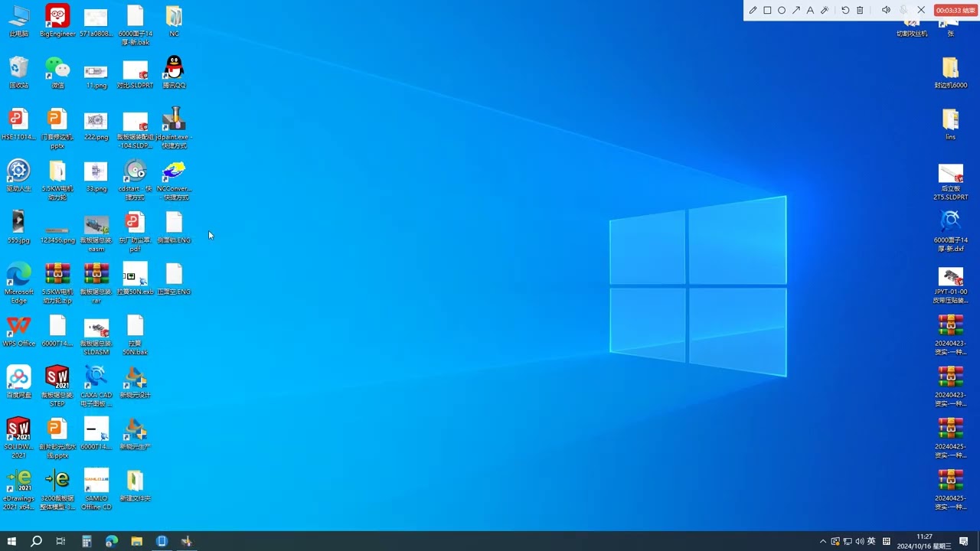
Task: Select the text annotation tool
Action: click(810, 11)
